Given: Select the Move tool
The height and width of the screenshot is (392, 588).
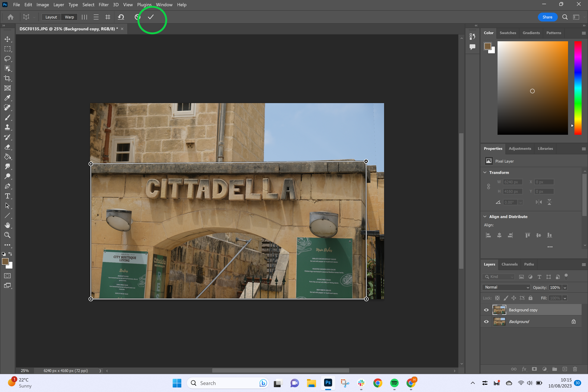Looking at the screenshot, I should [8, 39].
